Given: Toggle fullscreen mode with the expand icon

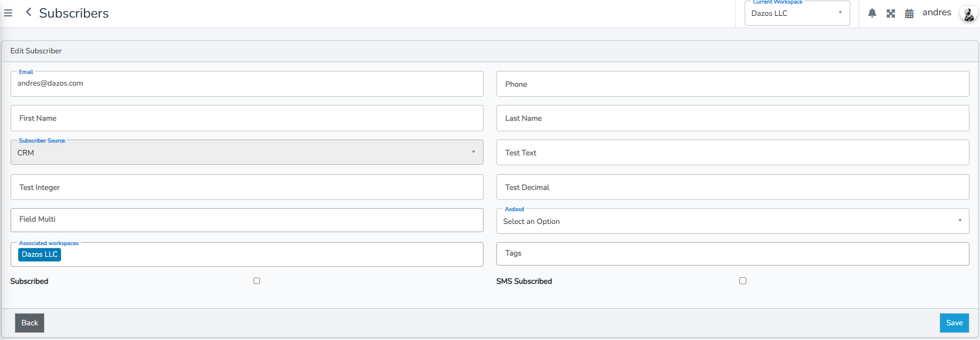Looking at the screenshot, I should click(x=891, y=13).
